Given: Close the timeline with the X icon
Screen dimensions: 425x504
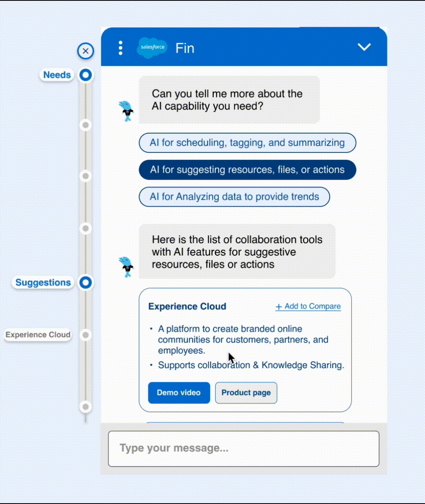Looking at the screenshot, I should (x=85, y=51).
